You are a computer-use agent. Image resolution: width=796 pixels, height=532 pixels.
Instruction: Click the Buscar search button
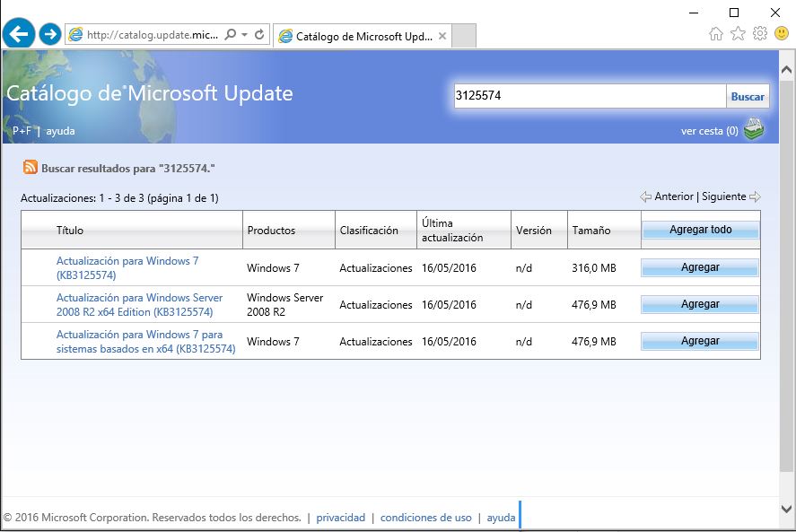748,97
